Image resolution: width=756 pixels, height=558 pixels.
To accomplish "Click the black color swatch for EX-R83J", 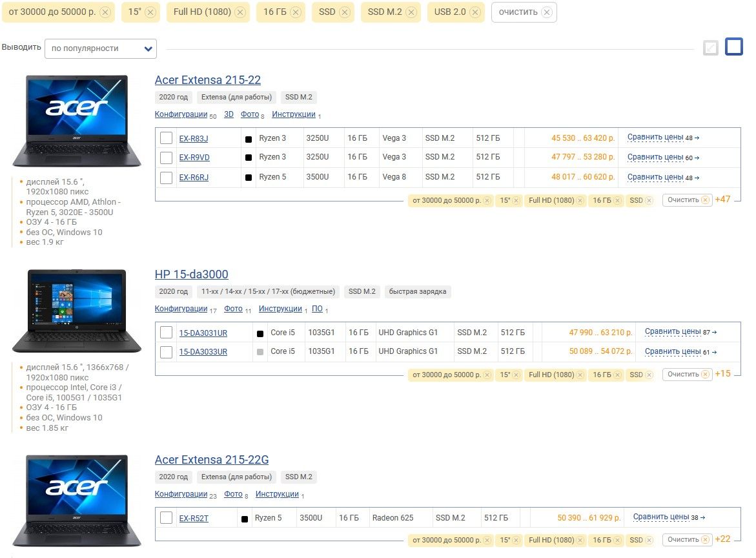I will coord(249,139).
